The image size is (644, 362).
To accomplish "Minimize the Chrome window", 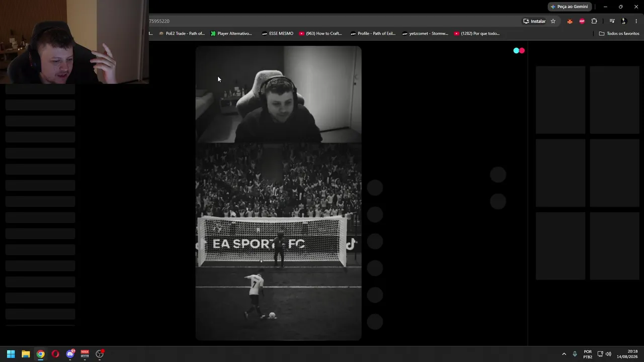I will [x=605, y=7].
